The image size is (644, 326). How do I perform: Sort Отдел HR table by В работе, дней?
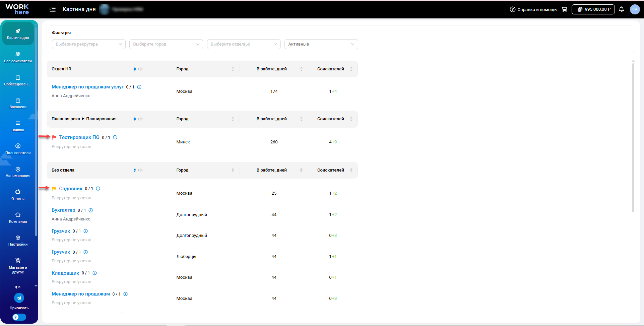click(x=301, y=69)
